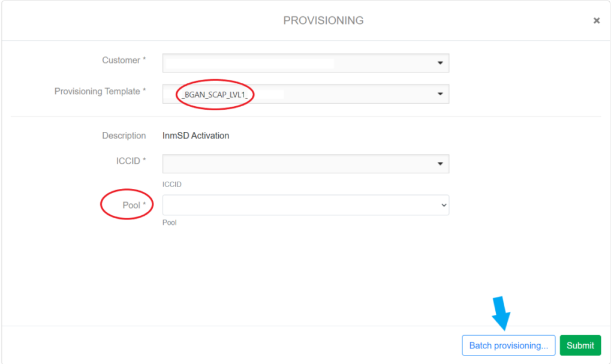Click the Description label

click(124, 136)
